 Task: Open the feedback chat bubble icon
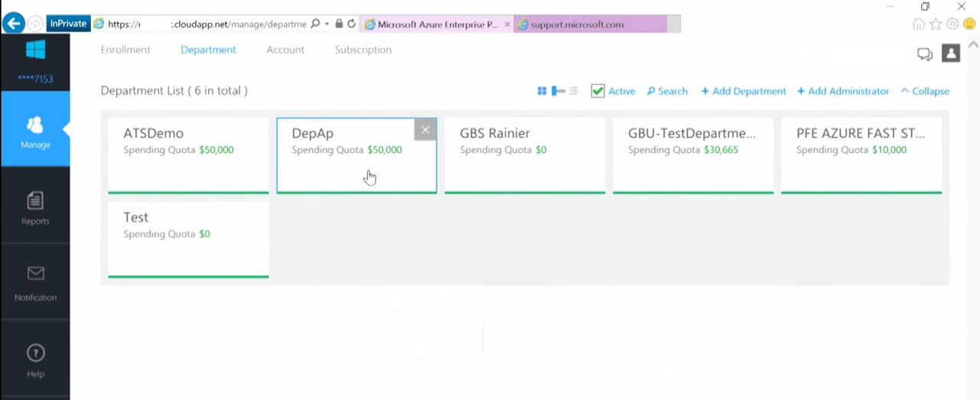925,54
